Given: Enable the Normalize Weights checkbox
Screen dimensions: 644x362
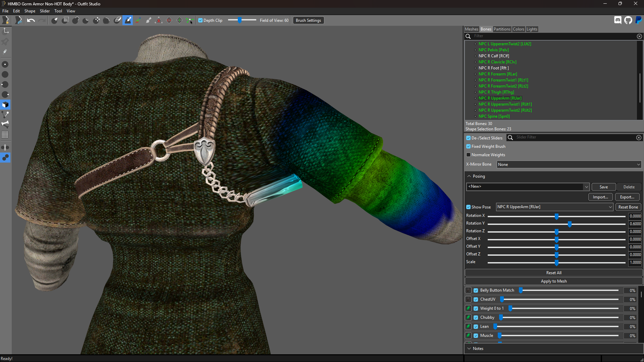Looking at the screenshot, I should tap(468, 155).
